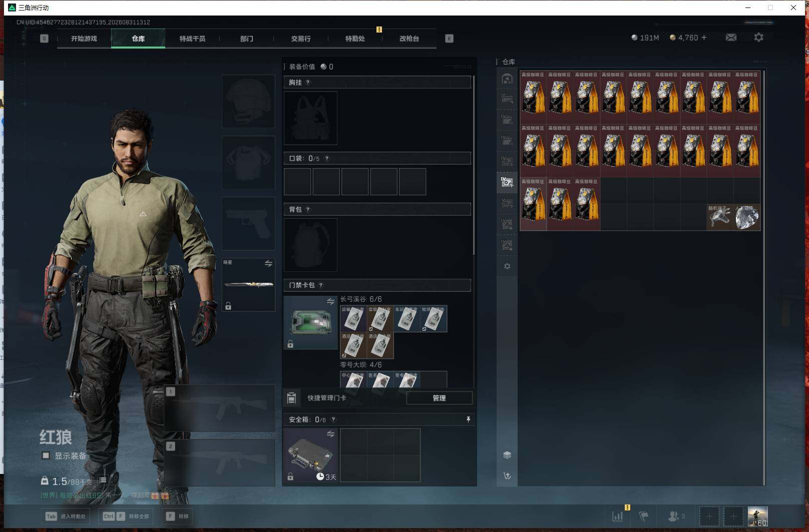Viewport: 809px width, 532px height.
Task: Click the diamond item in the warehouse
Action: pyautogui.click(x=747, y=217)
